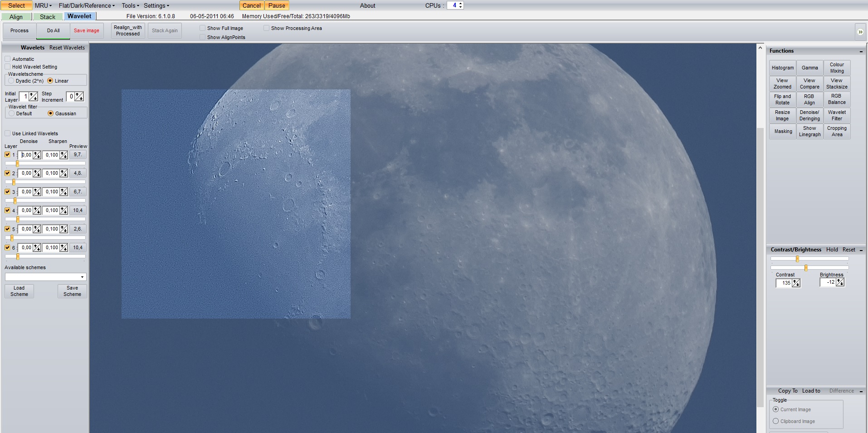Save the wavelet scheme
The height and width of the screenshot is (433, 868).
[72, 291]
